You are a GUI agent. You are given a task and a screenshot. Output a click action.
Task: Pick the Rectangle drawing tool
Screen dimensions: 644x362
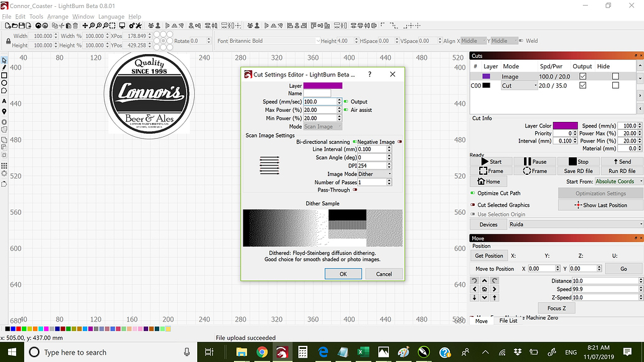tap(4, 75)
